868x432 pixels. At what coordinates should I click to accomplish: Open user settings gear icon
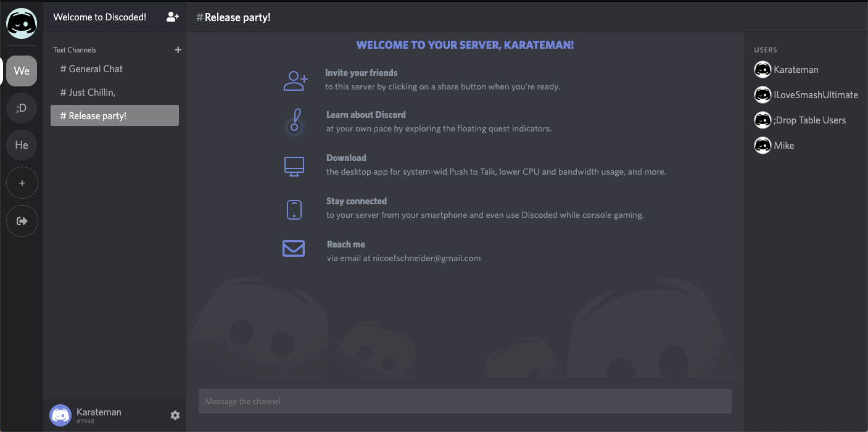175,415
